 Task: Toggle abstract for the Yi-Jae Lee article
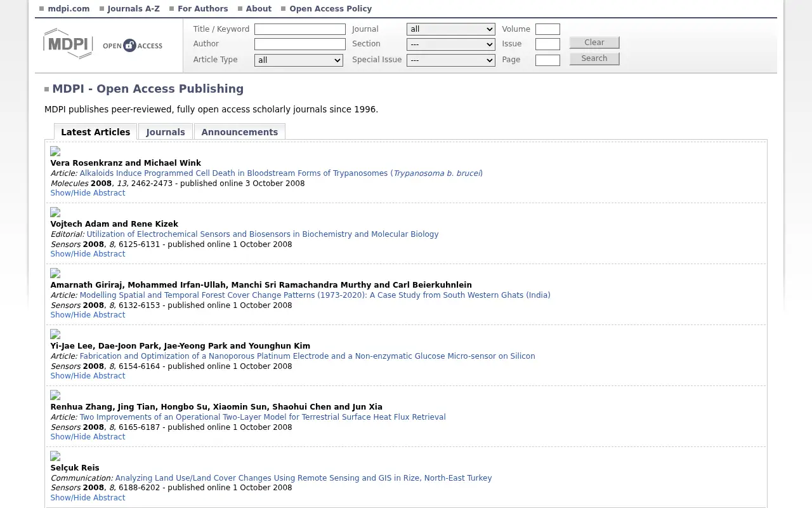coord(88,376)
